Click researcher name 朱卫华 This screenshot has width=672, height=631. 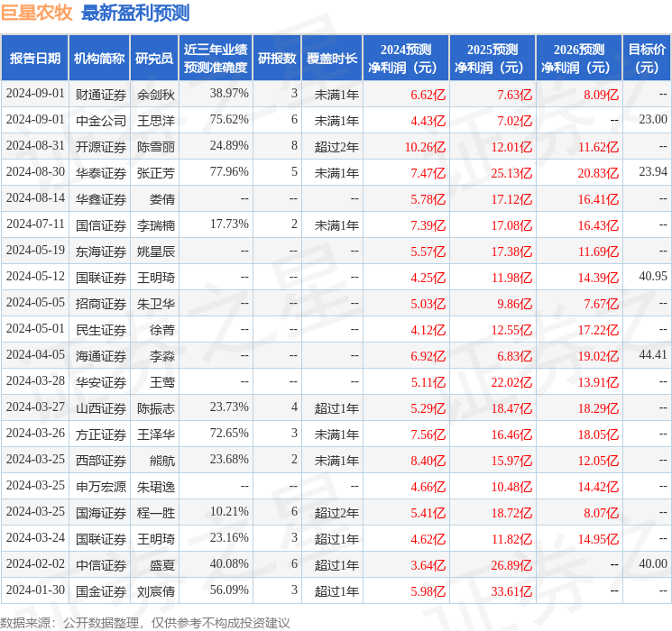coord(156,304)
